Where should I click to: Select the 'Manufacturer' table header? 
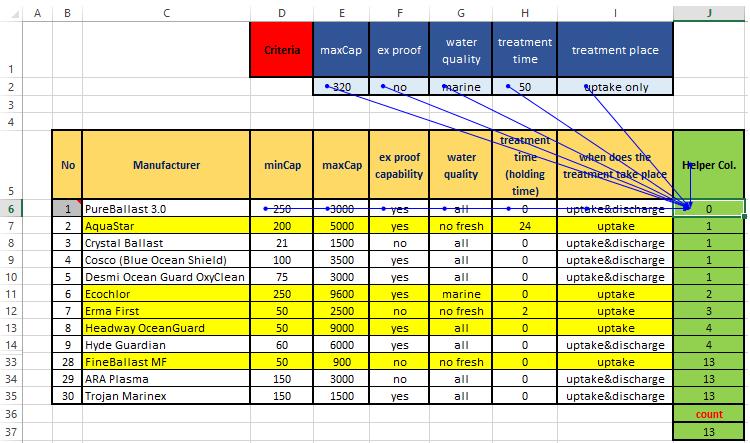[166, 165]
